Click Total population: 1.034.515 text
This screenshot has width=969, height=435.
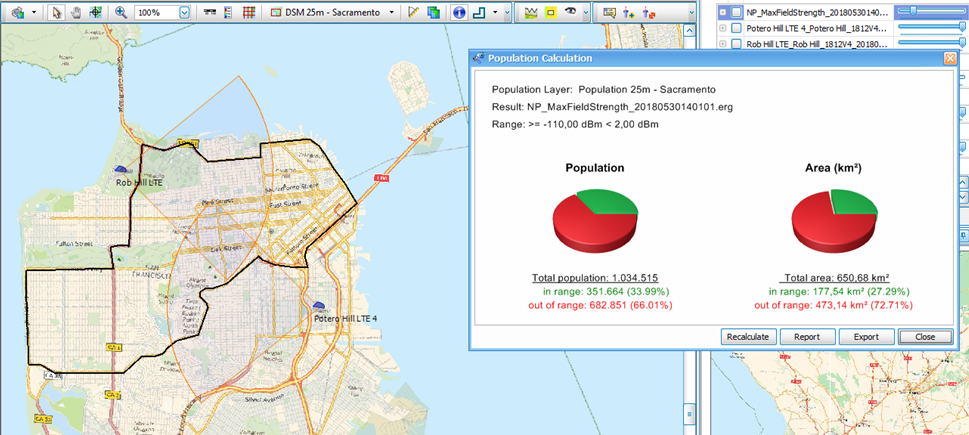(595, 277)
